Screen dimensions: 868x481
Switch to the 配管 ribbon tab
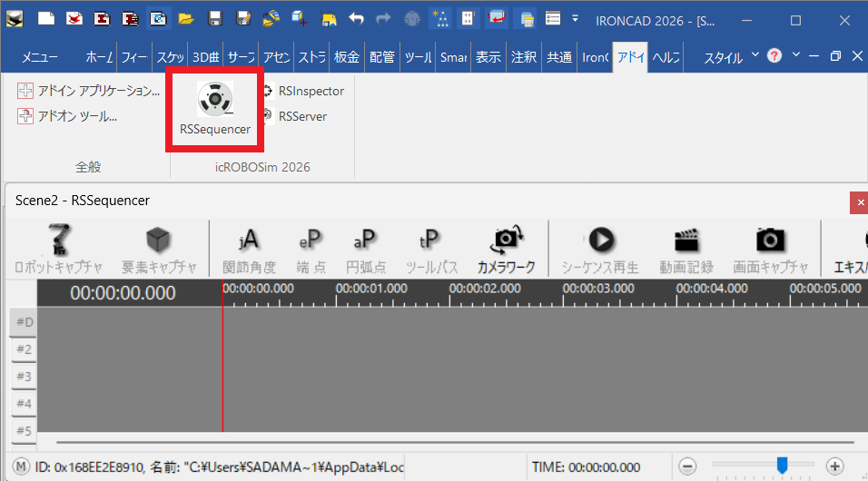point(382,57)
